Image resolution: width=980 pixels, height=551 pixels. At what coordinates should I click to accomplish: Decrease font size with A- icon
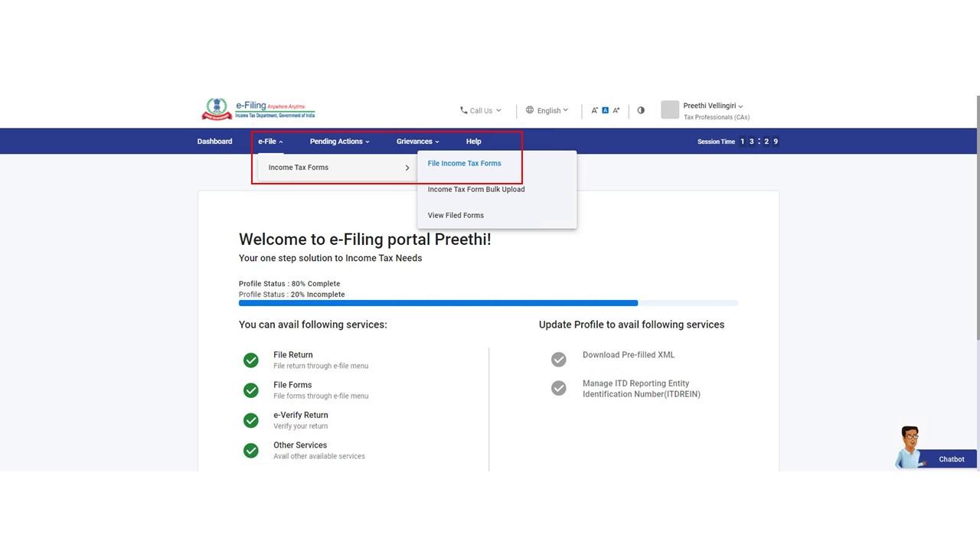coord(594,110)
